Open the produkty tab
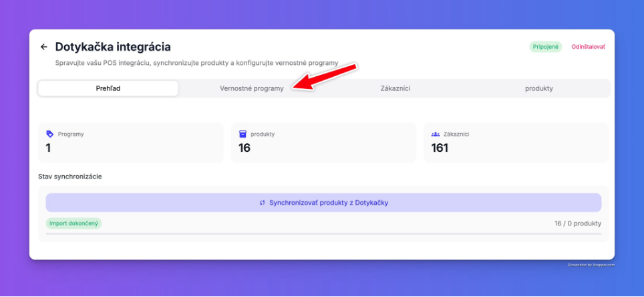644x297 pixels. 539,88
